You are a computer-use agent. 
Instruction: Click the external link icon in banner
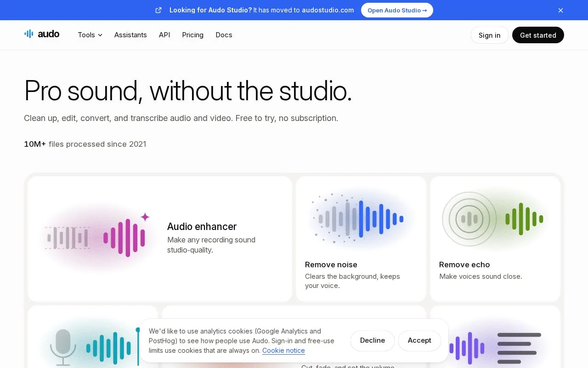pyautogui.click(x=158, y=10)
